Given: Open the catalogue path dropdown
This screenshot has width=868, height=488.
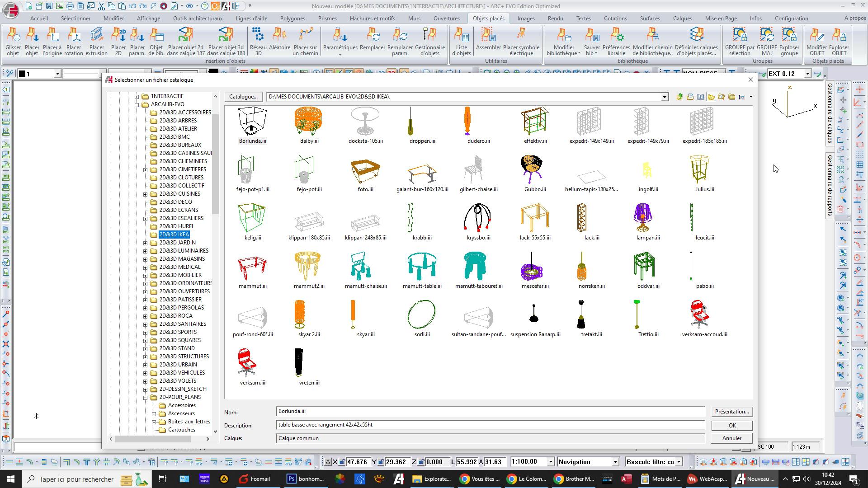Looking at the screenshot, I should (664, 97).
